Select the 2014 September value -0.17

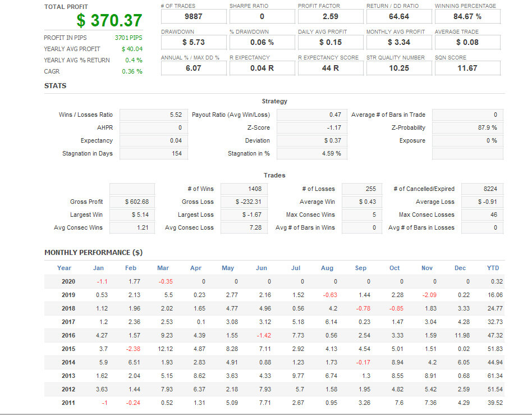pos(363,362)
